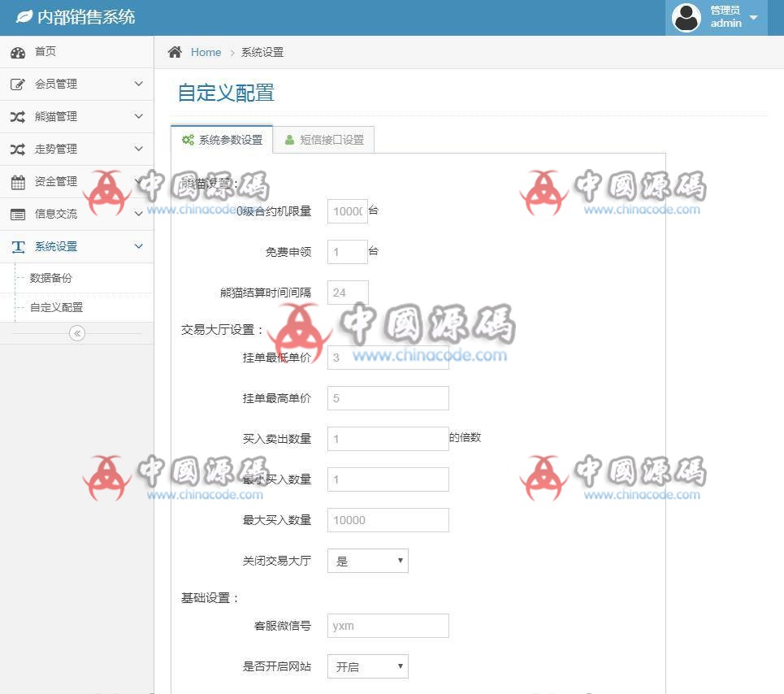Open the 是否开启网站 dropdown

coord(367,666)
